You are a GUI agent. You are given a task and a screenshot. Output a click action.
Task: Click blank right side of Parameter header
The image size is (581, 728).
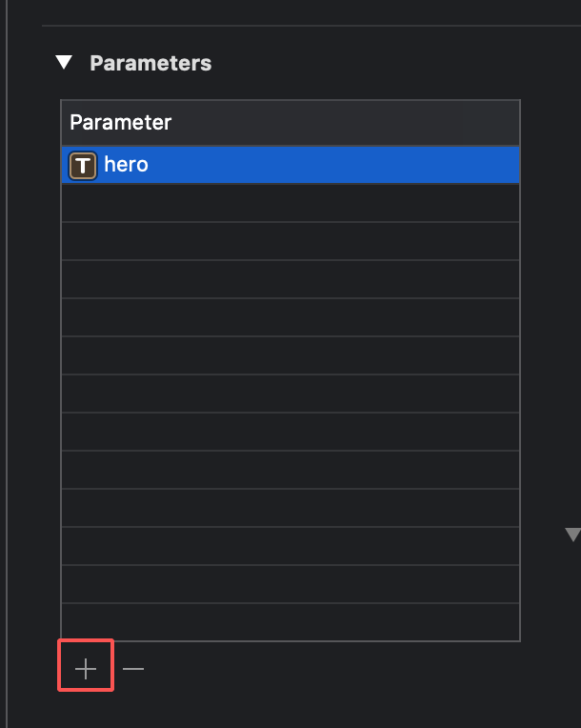coord(381,123)
